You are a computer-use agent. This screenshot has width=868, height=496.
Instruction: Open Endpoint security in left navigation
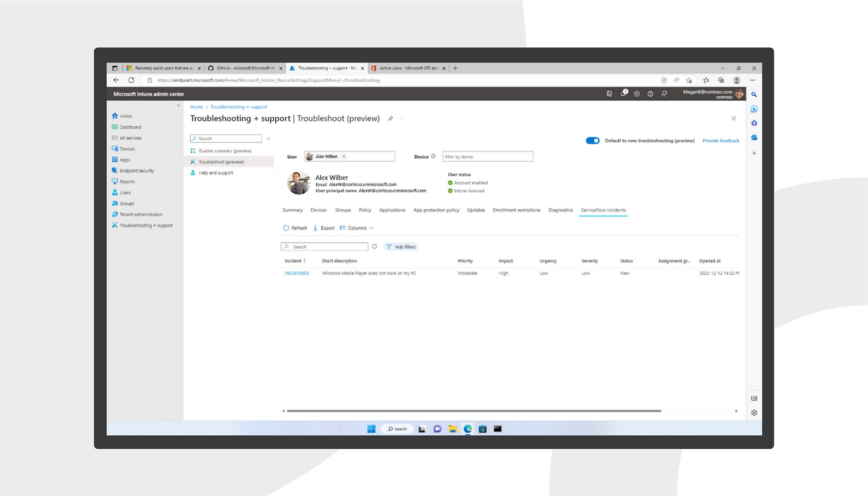(x=136, y=171)
